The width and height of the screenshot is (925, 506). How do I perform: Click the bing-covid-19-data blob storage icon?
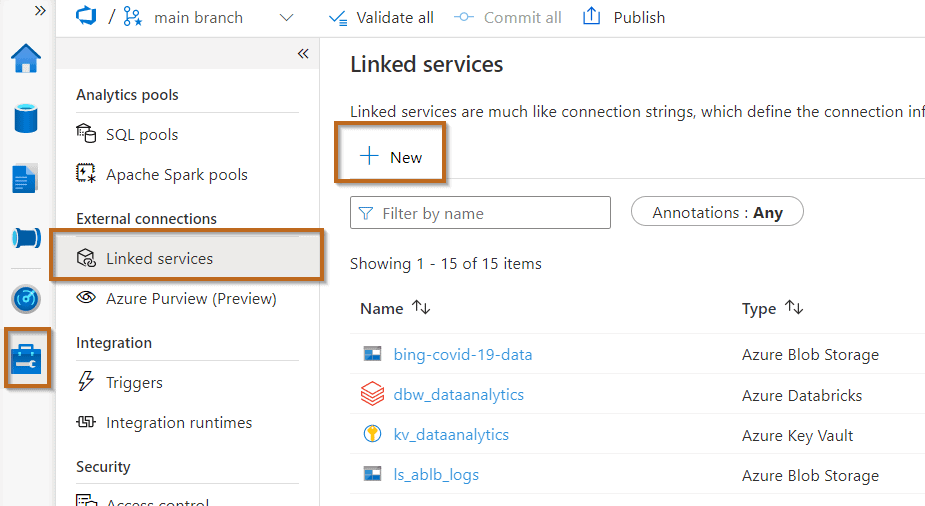[x=372, y=354]
